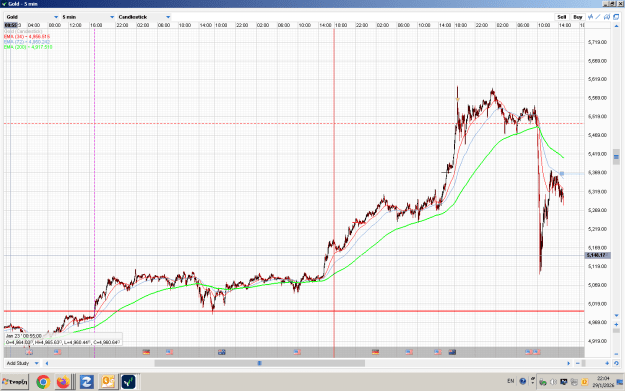625x391 pixels.
Task: Click the time zoom slider handle
Action: tap(584, 363)
